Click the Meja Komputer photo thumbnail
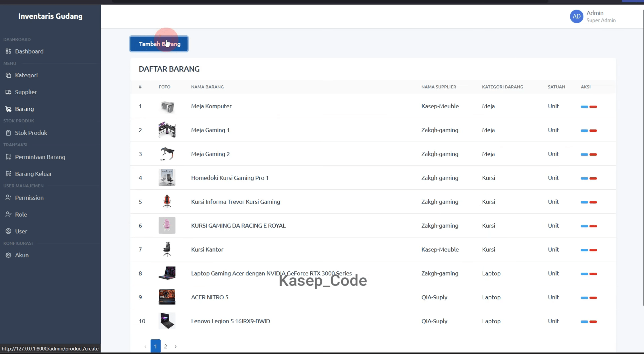644x354 pixels. 167,106
